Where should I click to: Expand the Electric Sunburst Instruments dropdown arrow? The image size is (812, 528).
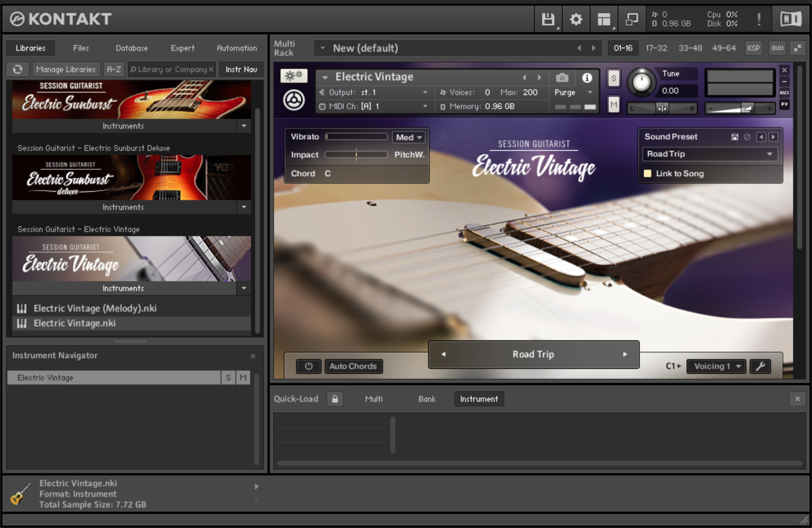244,126
